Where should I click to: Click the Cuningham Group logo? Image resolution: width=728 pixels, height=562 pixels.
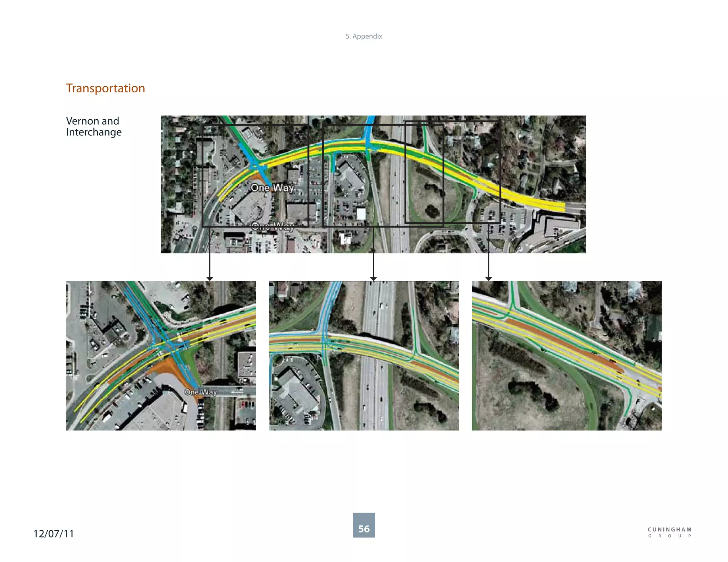670,532
